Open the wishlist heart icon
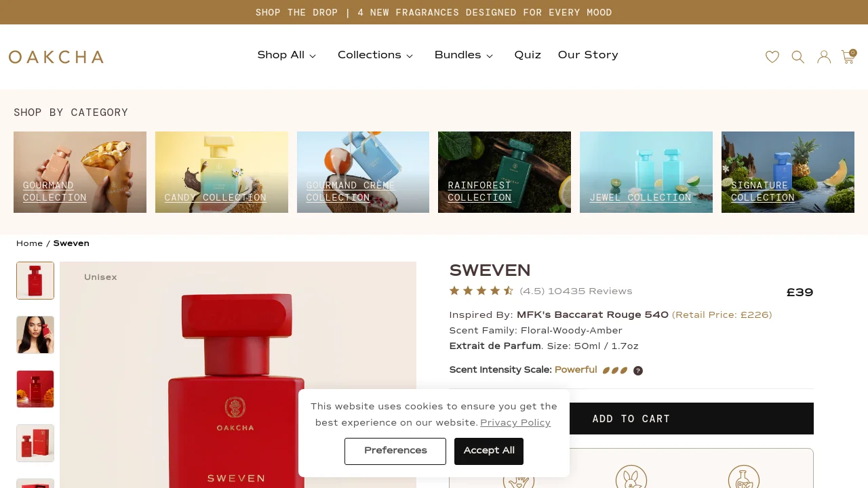 point(772,57)
